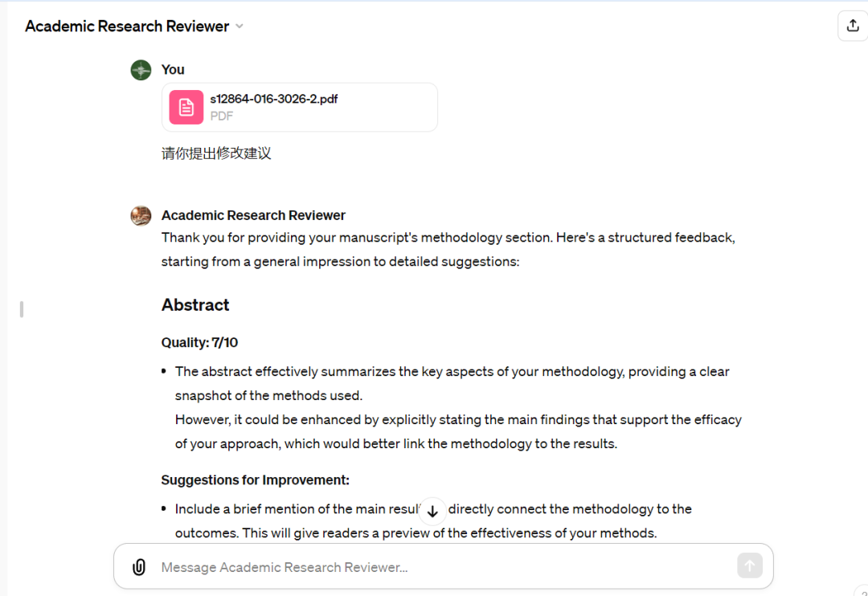The width and height of the screenshot is (868, 596).
Task: Click the share/export icon at top right
Action: click(x=853, y=26)
